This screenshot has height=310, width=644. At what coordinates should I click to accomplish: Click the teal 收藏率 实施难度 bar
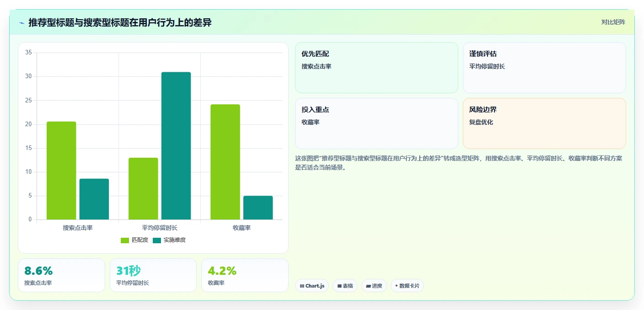coord(258,208)
